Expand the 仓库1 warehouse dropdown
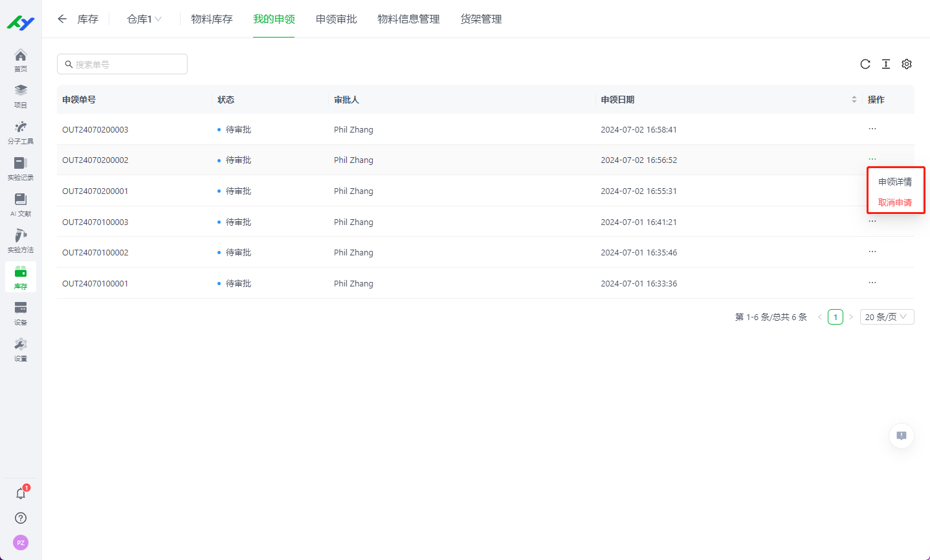This screenshot has width=930, height=560. point(144,19)
